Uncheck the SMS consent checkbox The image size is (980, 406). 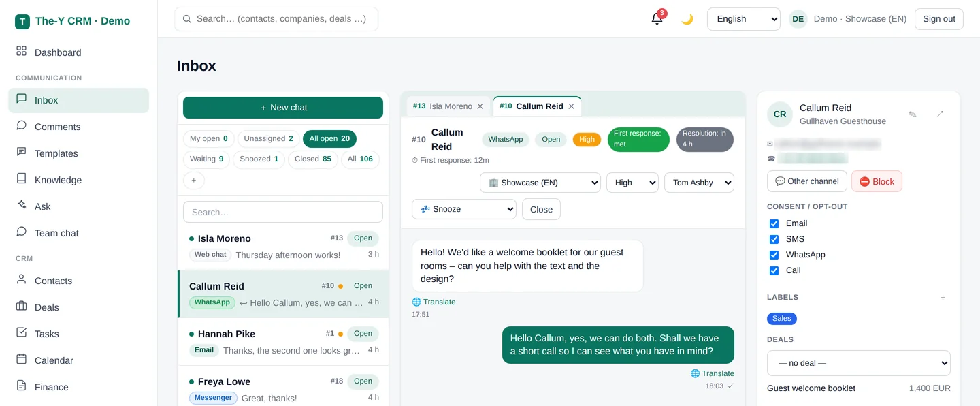click(774, 239)
